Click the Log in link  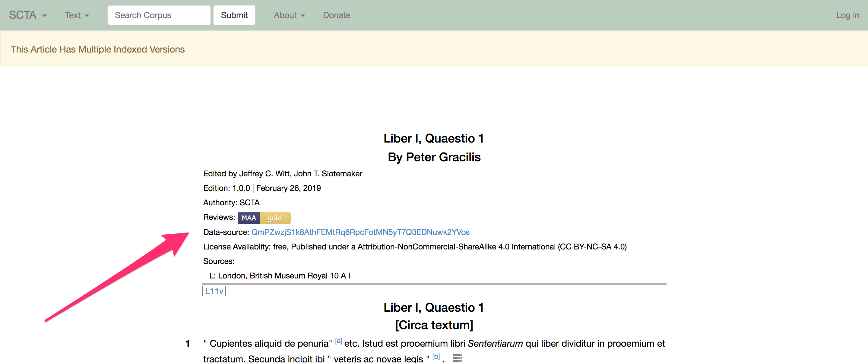[x=847, y=15]
